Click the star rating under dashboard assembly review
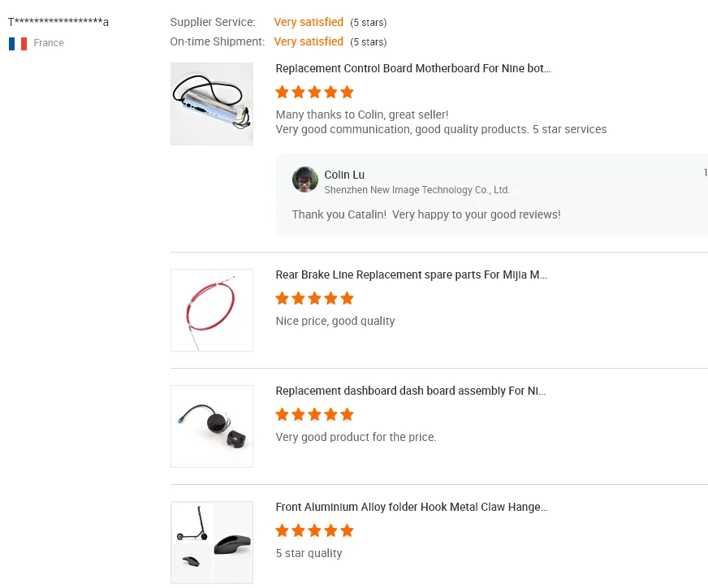This screenshot has width=708, height=588. 315,414
